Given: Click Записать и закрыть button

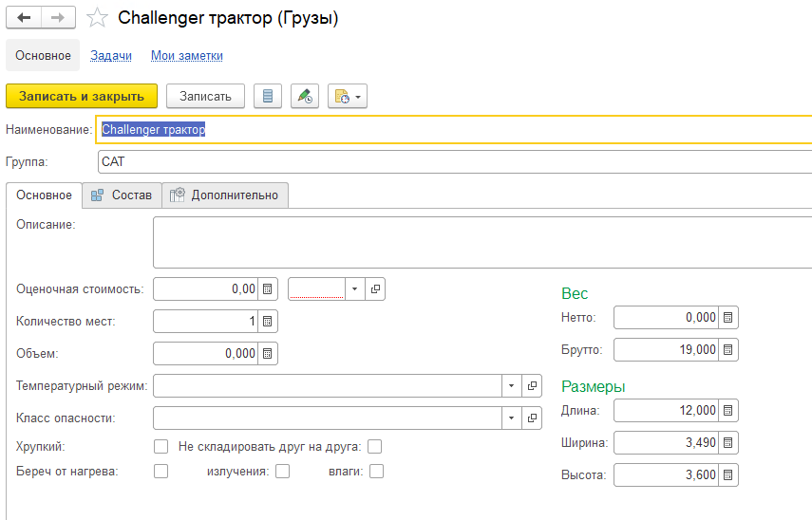Looking at the screenshot, I should tap(82, 96).
